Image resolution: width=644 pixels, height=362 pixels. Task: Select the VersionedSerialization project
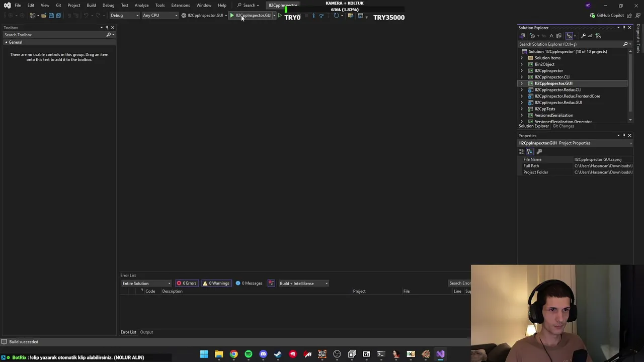553,115
